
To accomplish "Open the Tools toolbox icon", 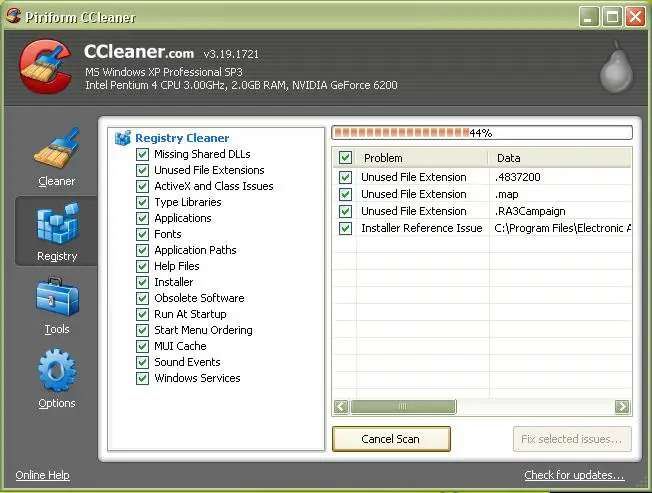I will pyautogui.click(x=57, y=297).
